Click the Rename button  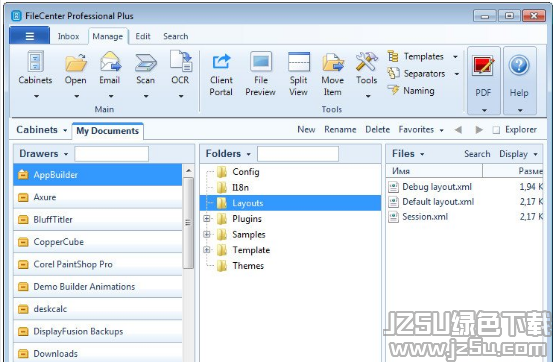[340, 130]
